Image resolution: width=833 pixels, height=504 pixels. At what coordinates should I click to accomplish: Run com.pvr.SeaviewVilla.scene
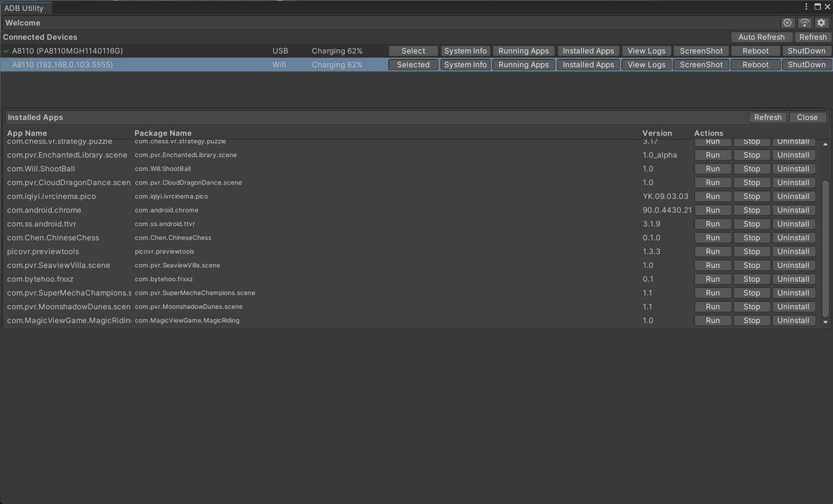point(713,265)
